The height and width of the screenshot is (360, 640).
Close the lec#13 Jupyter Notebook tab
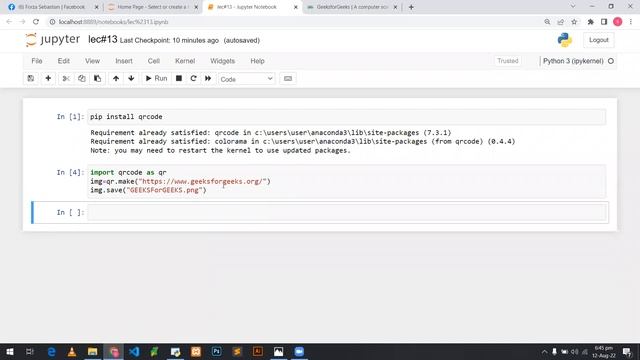pyautogui.click(x=296, y=7)
